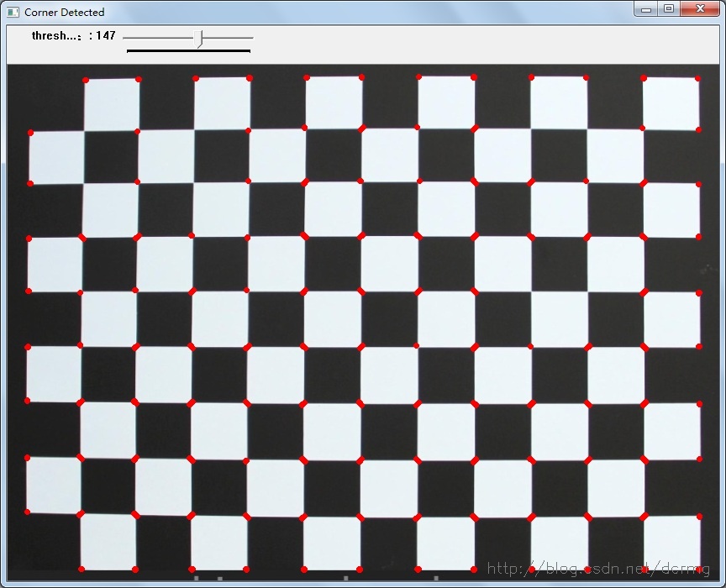
Task: Click the Corner Detected title text
Action: pyautogui.click(x=65, y=13)
